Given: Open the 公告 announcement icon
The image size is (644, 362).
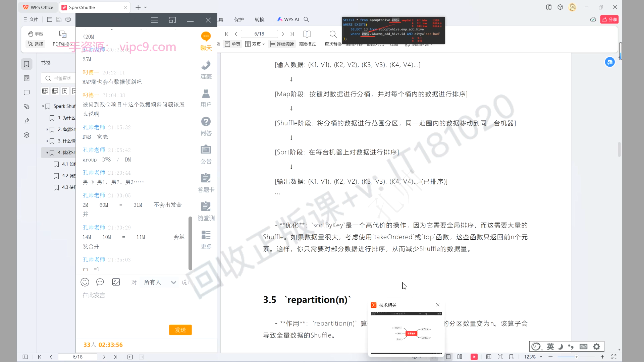Looking at the screenshot, I should coord(206,150).
